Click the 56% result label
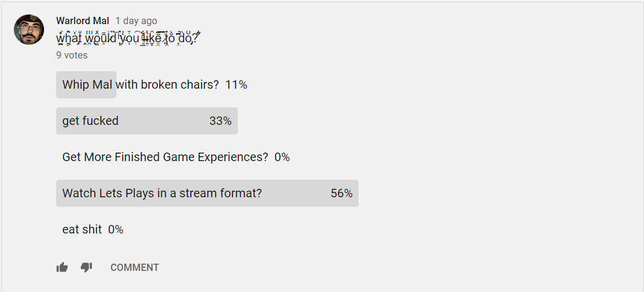 (x=342, y=194)
